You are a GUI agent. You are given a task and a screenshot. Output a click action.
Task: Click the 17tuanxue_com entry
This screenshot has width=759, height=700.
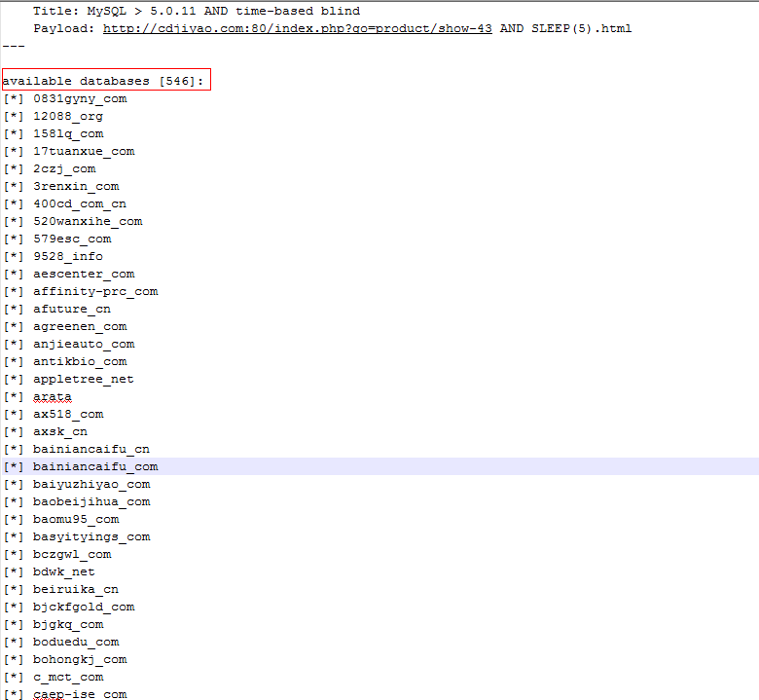[84, 151]
